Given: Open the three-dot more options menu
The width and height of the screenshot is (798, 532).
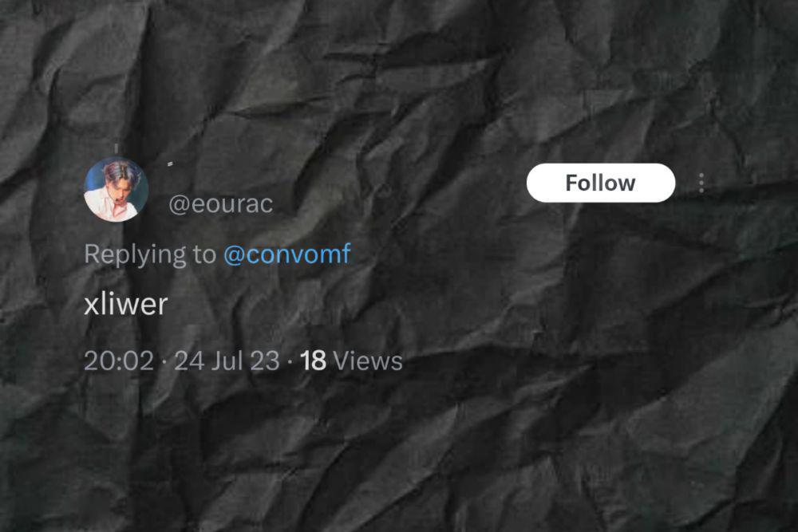Looking at the screenshot, I should (701, 183).
